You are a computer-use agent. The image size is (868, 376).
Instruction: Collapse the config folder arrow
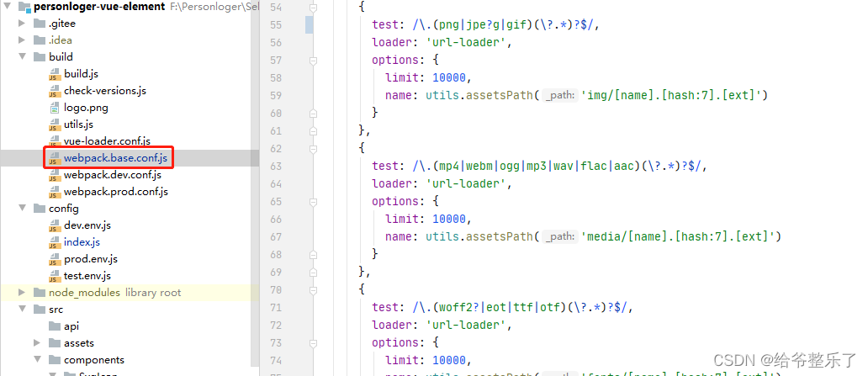point(22,209)
